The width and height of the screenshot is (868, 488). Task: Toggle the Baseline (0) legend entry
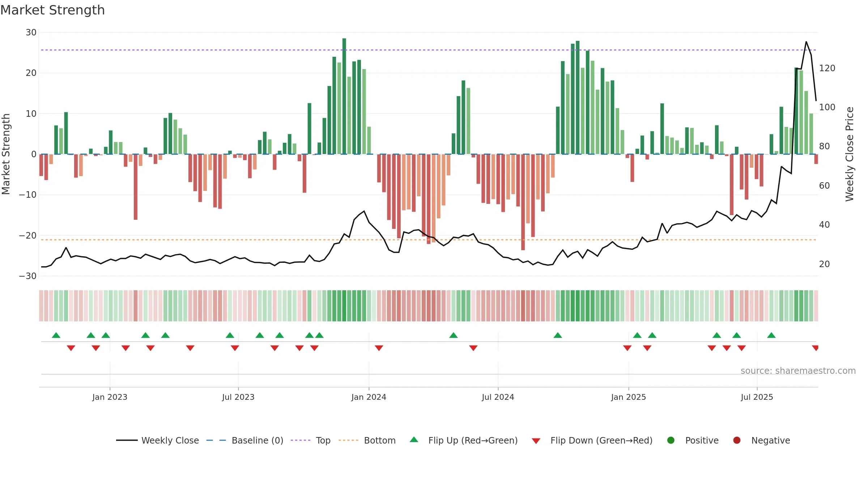245,440
